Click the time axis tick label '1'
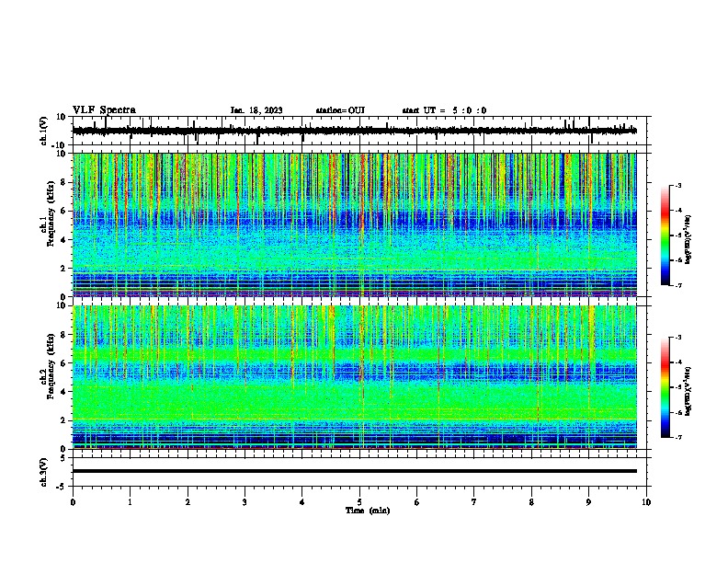728x563 pixels. point(130,502)
